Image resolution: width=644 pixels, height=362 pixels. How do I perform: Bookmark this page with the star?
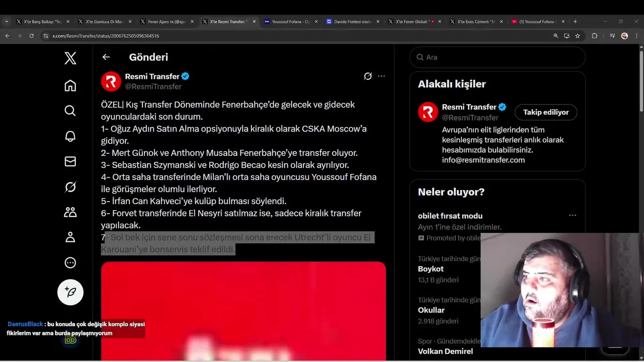click(x=578, y=36)
